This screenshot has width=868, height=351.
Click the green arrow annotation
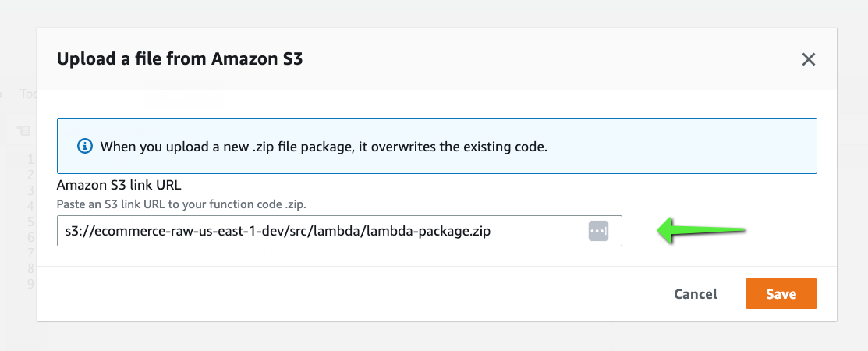pos(702,231)
